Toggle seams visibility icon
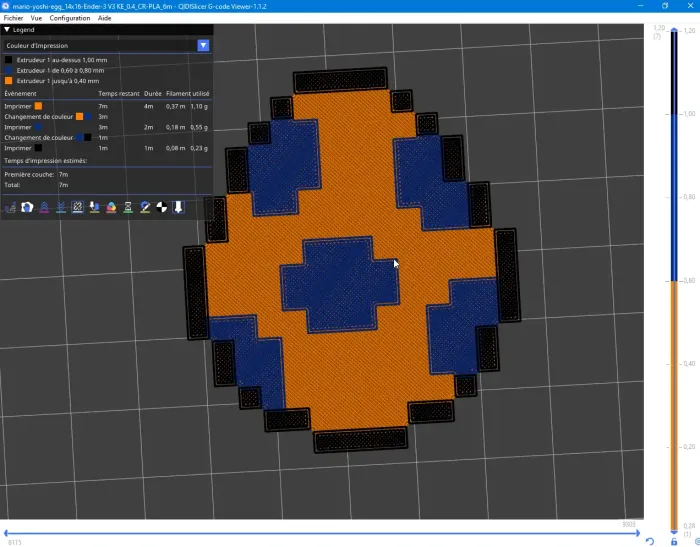The height and width of the screenshot is (547, 700). click(x=78, y=207)
